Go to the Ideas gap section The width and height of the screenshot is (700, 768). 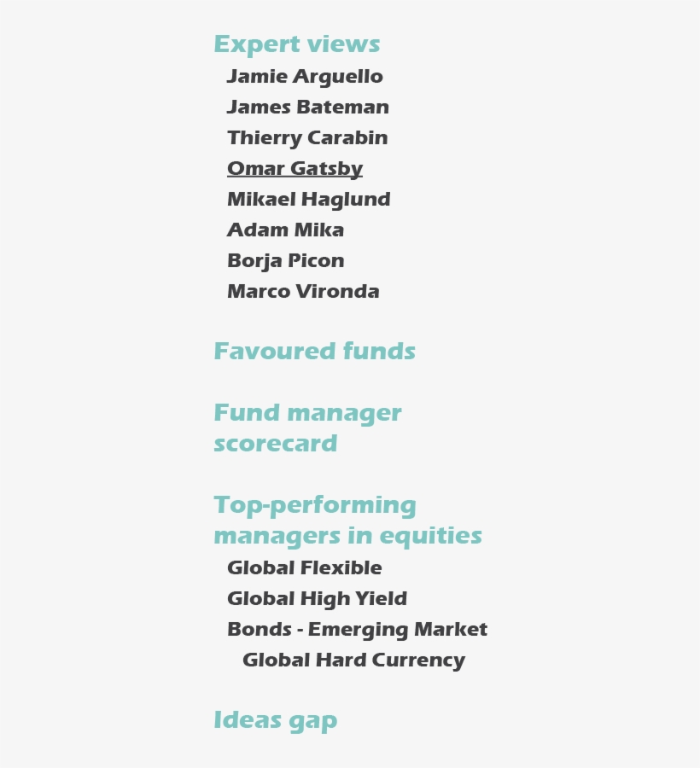click(x=275, y=720)
